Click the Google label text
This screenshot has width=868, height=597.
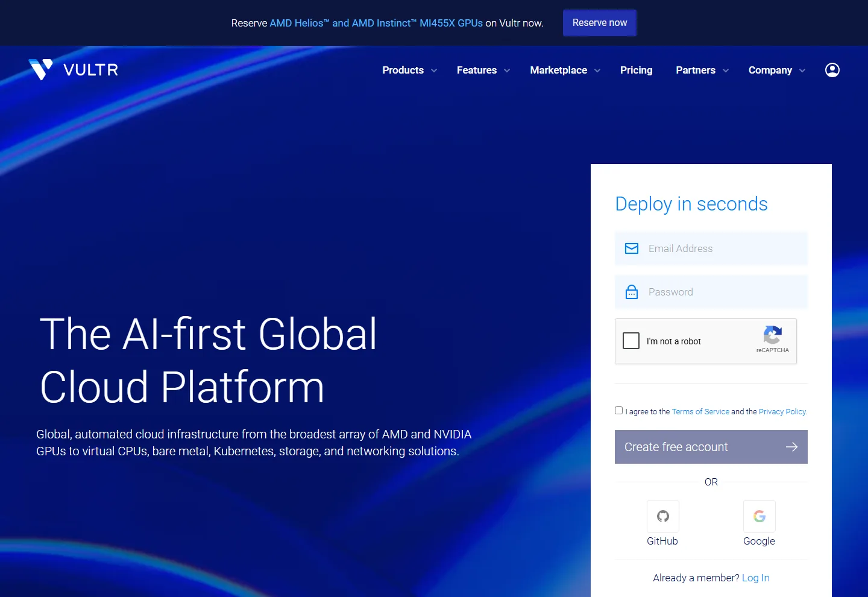(759, 541)
